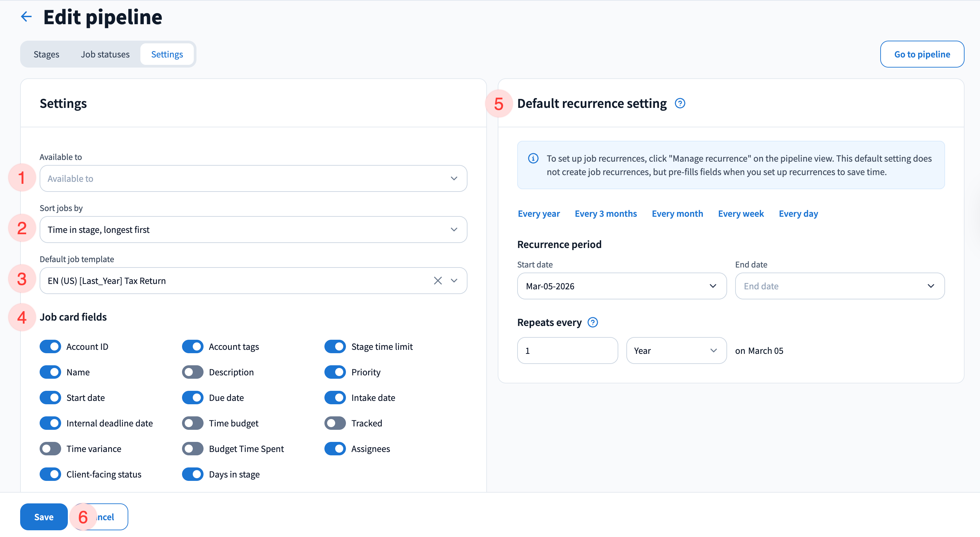Open the Year period unit dropdown

[676, 350]
